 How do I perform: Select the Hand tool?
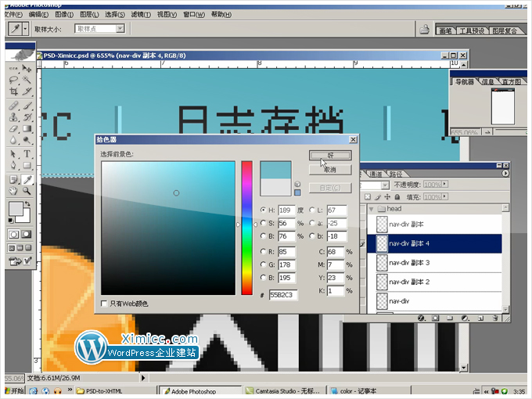(x=13, y=191)
